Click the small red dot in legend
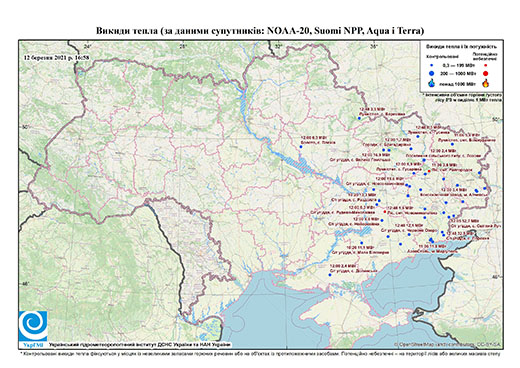 pos(486,65)
